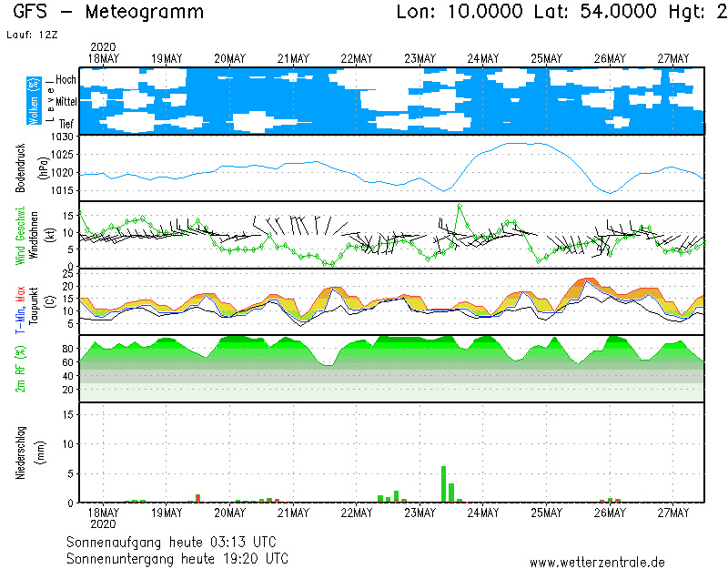This screenshot has height=569, width=728.
Task: Click the 1025 pressure axis value
Action: (62, 155)
